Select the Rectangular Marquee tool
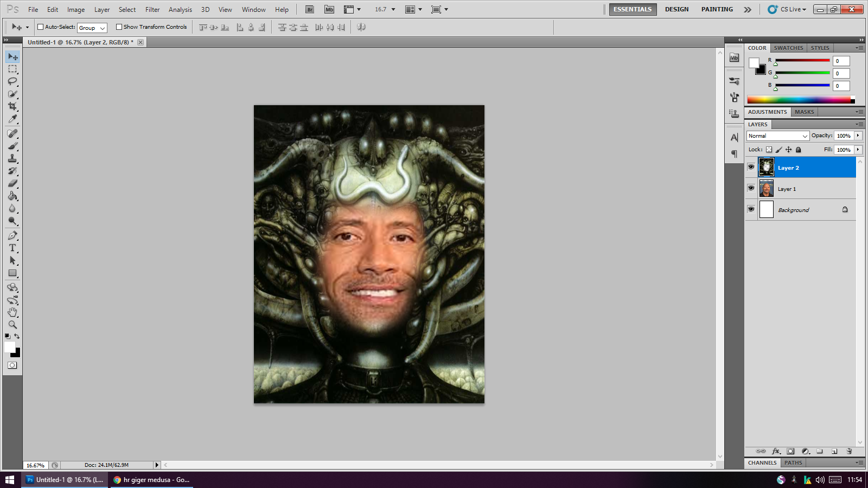Image resolution: width=868 pixels, height=488 pixels. [x=12, y=69]
